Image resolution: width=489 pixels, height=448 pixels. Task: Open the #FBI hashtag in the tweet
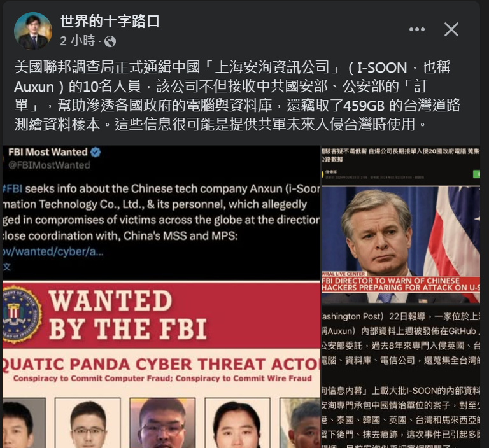tap(13, 188)
